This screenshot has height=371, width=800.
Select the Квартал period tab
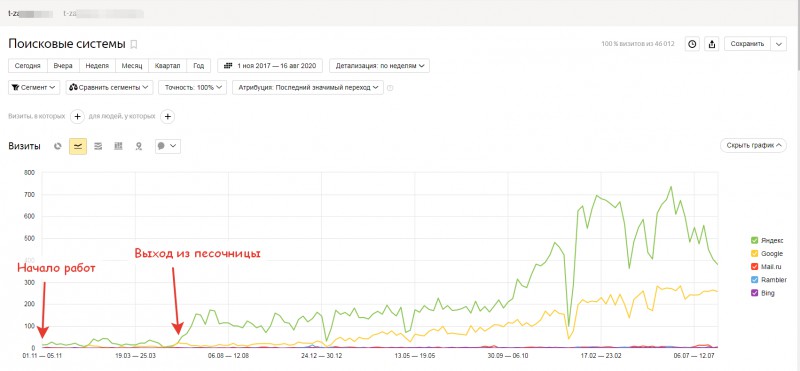(167, 66)
